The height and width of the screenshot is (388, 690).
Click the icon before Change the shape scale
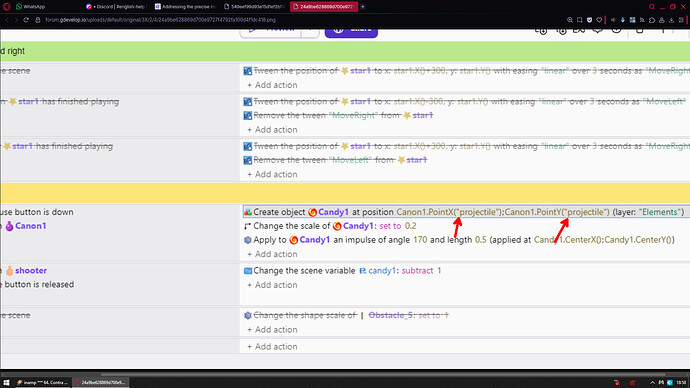248,315
